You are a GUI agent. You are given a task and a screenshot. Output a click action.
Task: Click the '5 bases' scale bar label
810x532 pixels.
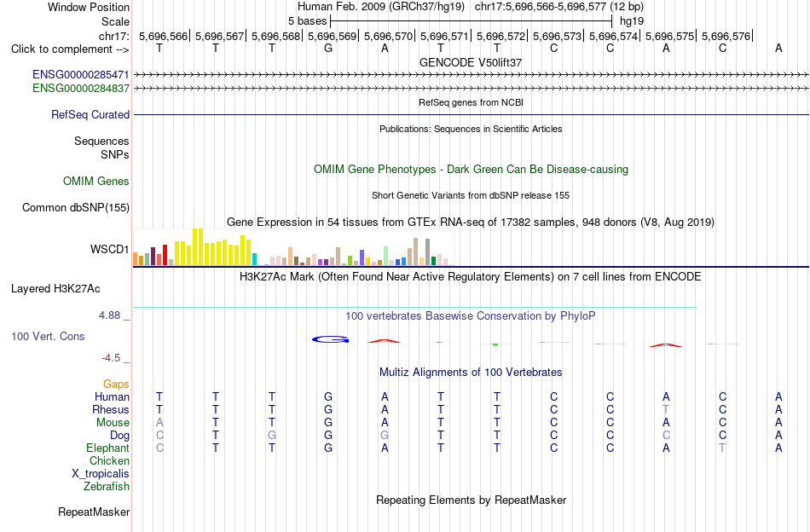(x=307, y=21)
